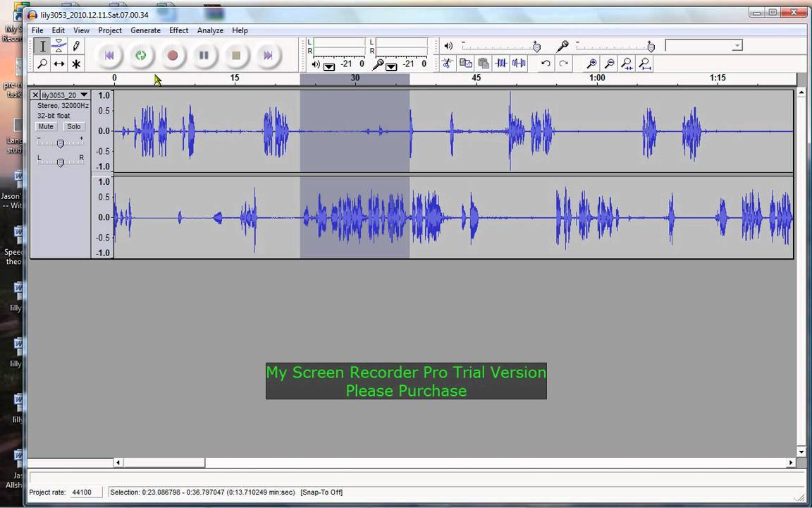812x508 pixels.
Task: Pause playback with the Pause button
Action: [x=204, y=55]
